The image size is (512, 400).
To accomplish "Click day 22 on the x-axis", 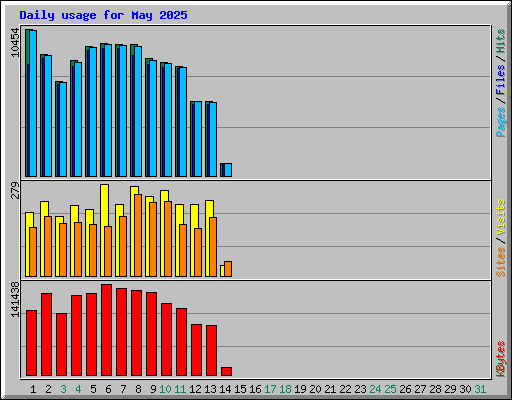I will [x=345, y=389].
